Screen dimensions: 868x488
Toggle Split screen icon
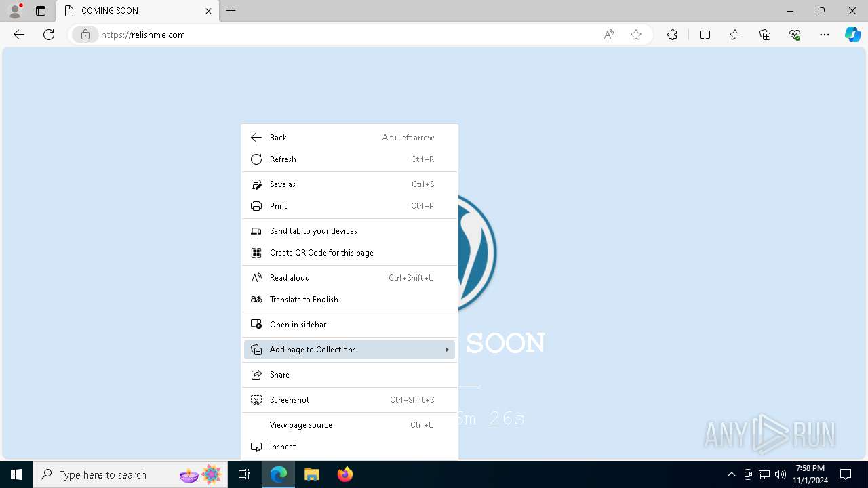pyautogui.click(x=705, y=35)
